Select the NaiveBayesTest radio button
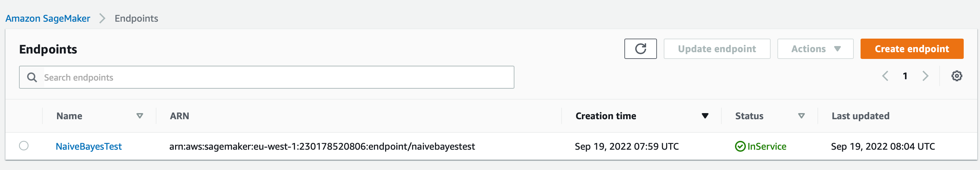 tap(24, 146)
